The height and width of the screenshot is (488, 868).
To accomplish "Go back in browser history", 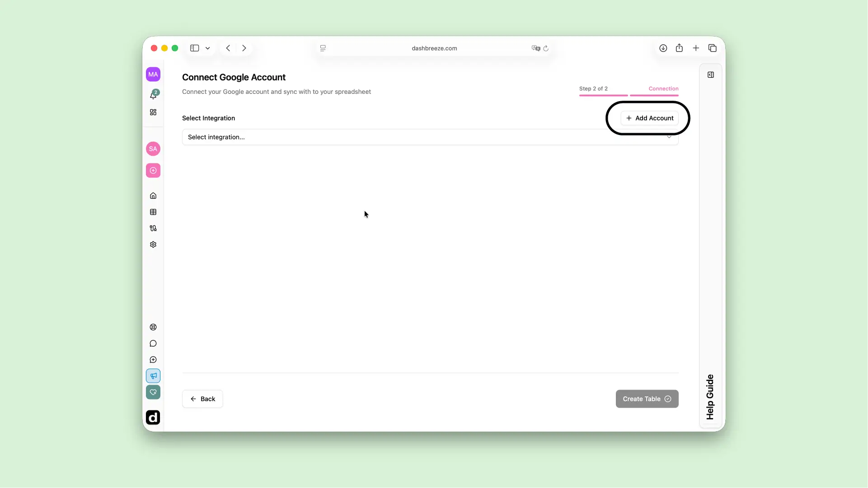I will [228, 48].
